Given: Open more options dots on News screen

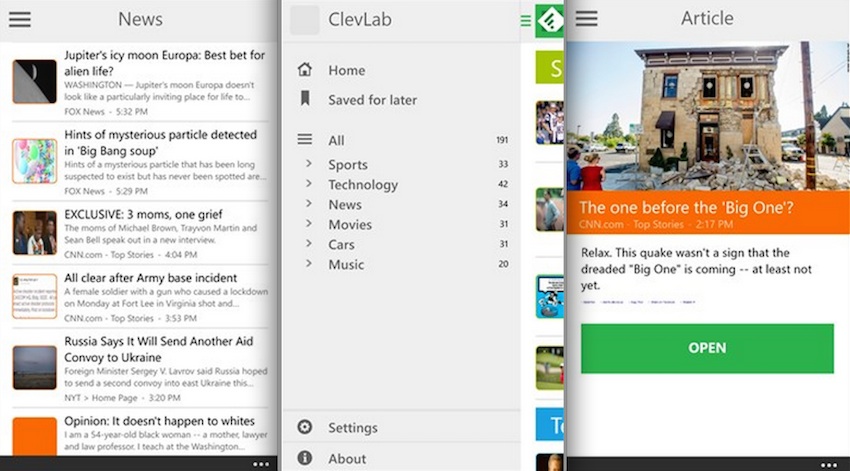Looking at the screenshot, I should tap(261, 464).
